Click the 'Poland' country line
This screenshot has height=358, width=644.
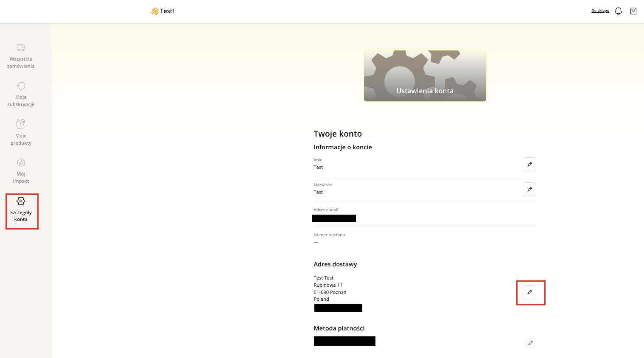click(x=322, y=299)
